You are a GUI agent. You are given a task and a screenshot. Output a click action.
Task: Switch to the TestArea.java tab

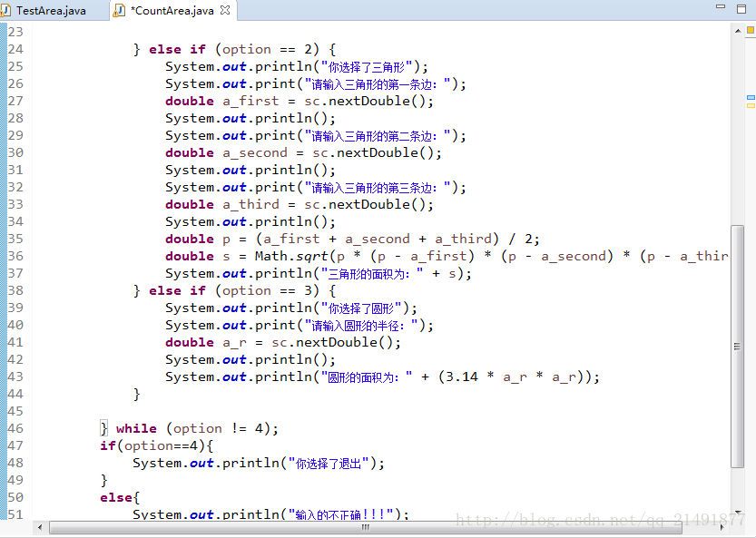pos(51,11)
